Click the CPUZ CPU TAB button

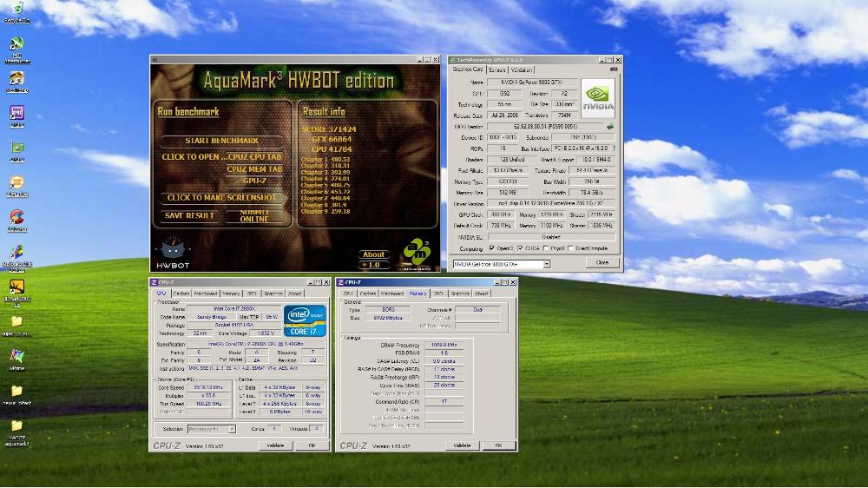(x=254, y=157)
